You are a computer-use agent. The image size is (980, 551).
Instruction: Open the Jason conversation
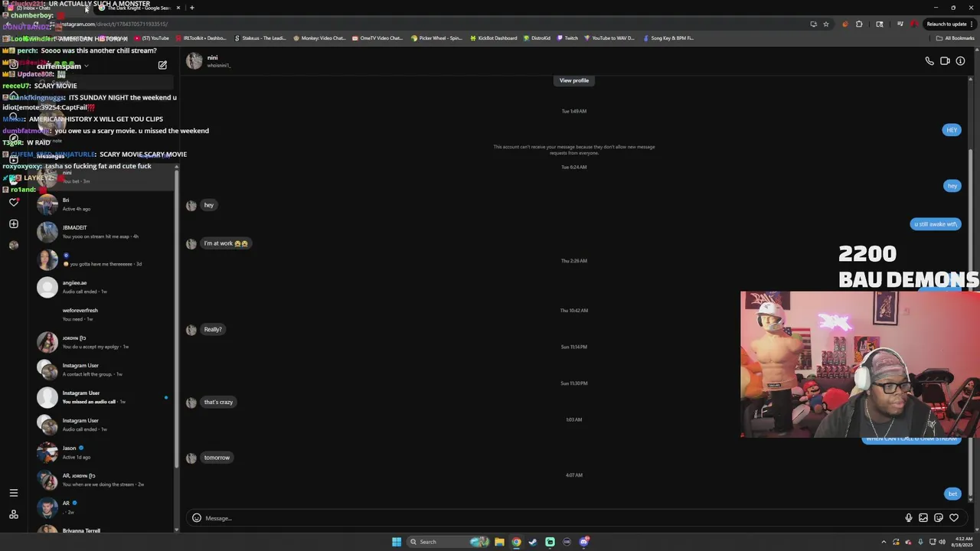[x=102, y=452]
